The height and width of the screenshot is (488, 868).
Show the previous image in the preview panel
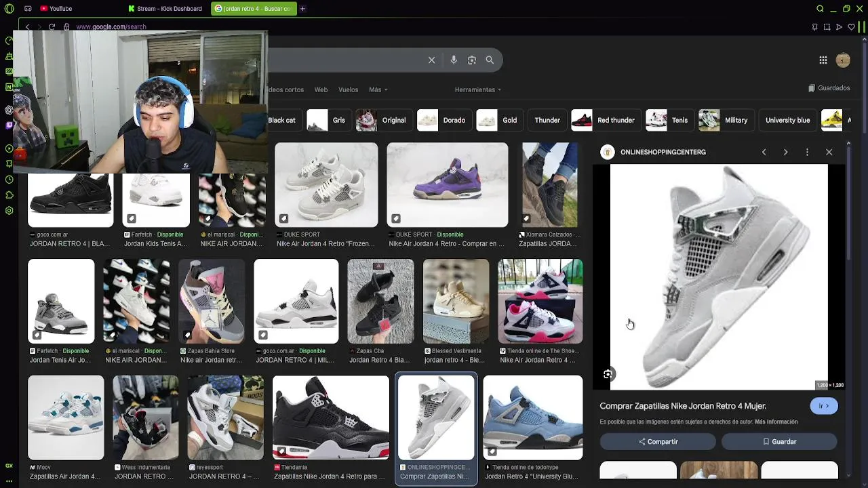764,152
